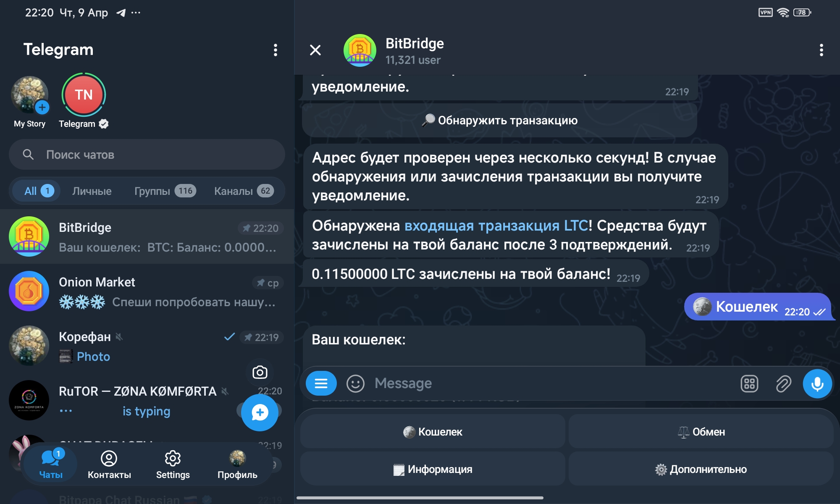Open camera from the chat list

point(260,372)
